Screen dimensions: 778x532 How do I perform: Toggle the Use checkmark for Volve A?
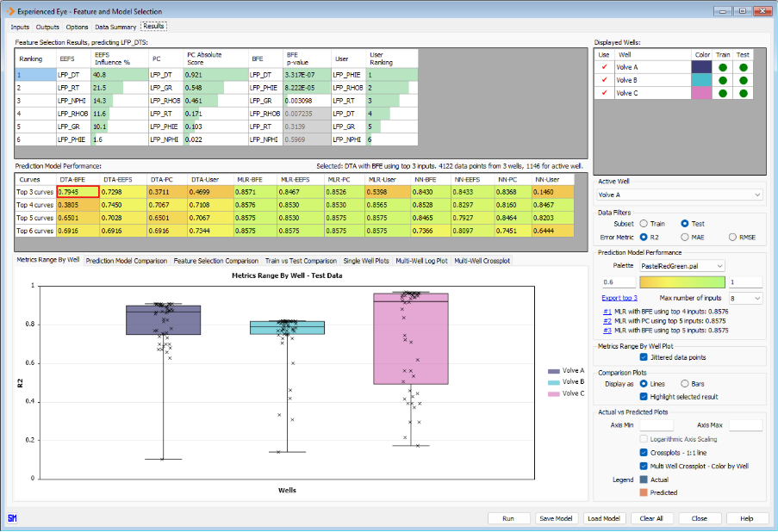[604, 67]
